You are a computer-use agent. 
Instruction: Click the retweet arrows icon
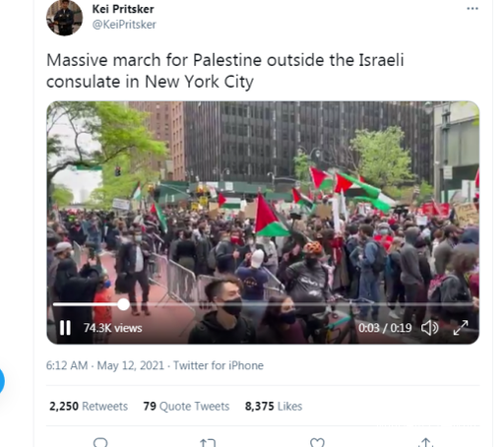(x=208, y=443)
